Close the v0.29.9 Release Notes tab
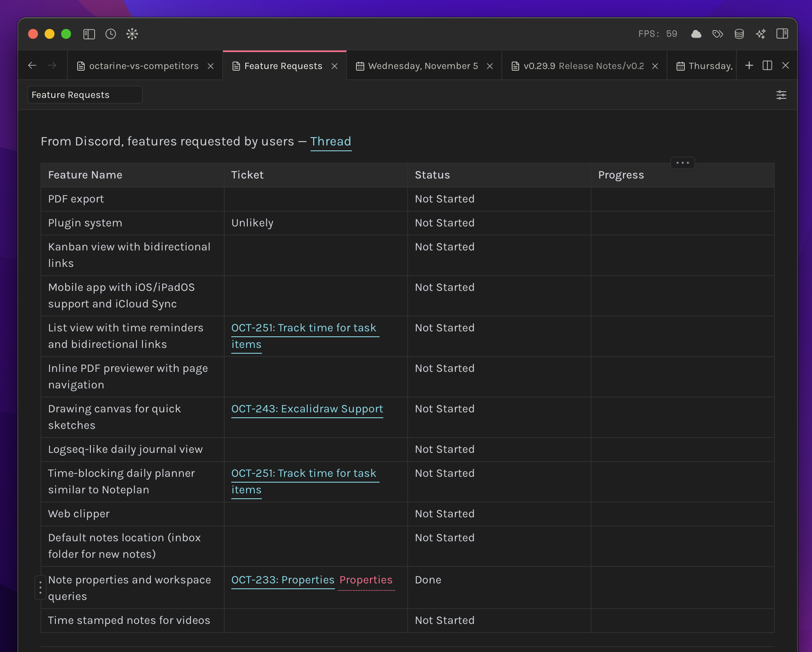 click(x=655, y=66)
